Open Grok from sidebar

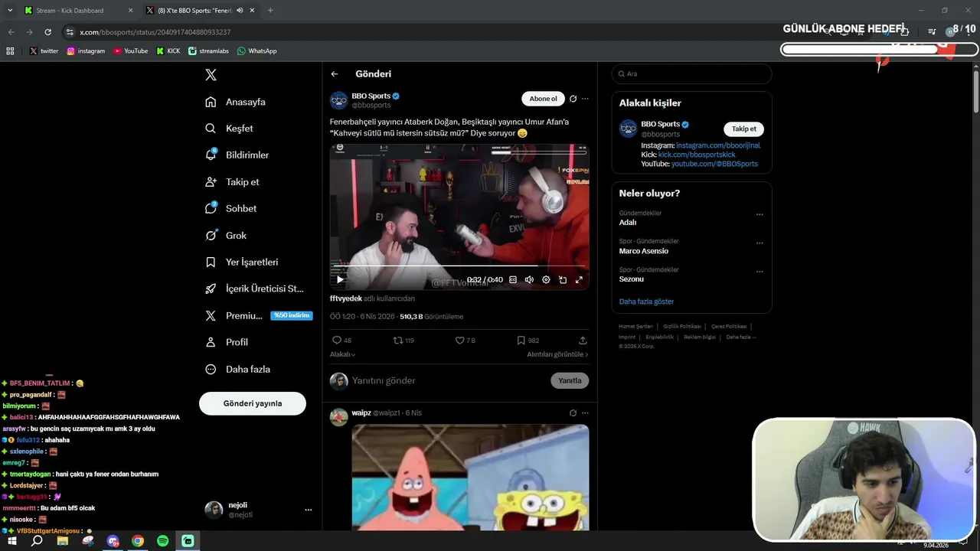tap(227, 236)
